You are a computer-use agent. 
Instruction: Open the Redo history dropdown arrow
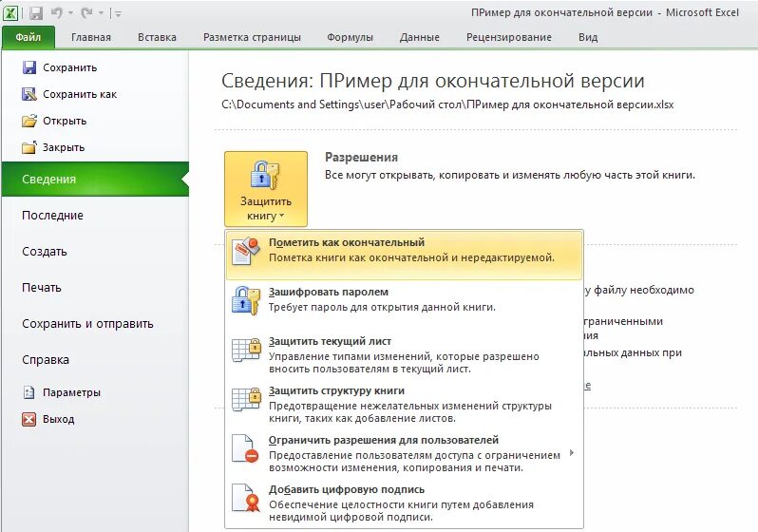(x=101, y=13)
